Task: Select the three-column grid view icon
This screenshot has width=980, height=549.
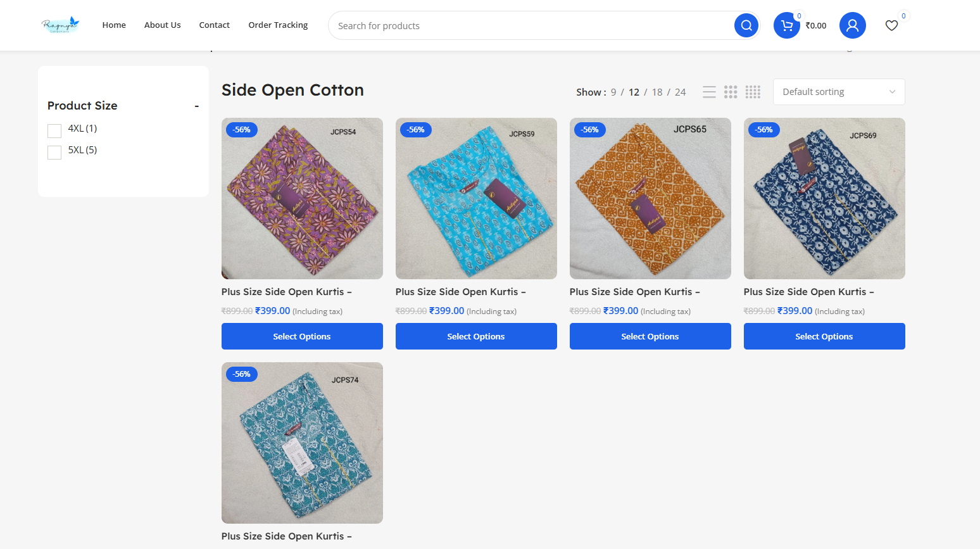Action: point(731,92)
